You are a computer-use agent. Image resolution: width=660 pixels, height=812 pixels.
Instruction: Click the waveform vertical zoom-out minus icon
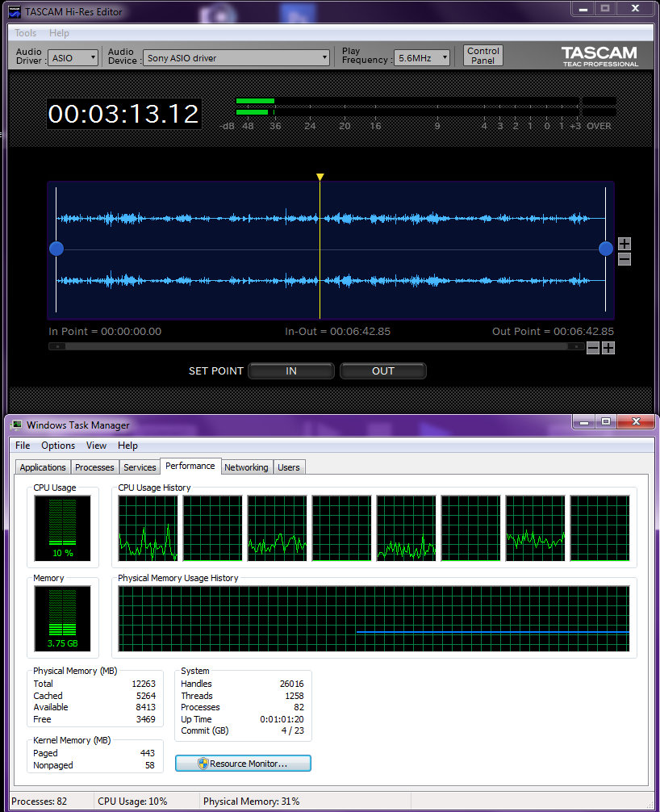624,259
